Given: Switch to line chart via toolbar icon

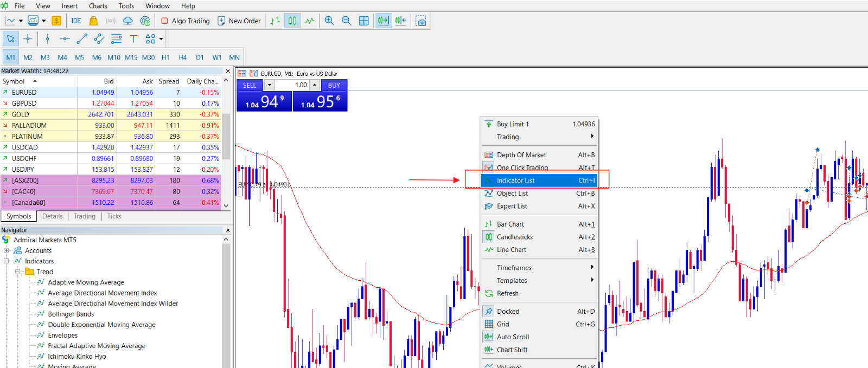Looking at the screenshot, I should tap(310, 21).
